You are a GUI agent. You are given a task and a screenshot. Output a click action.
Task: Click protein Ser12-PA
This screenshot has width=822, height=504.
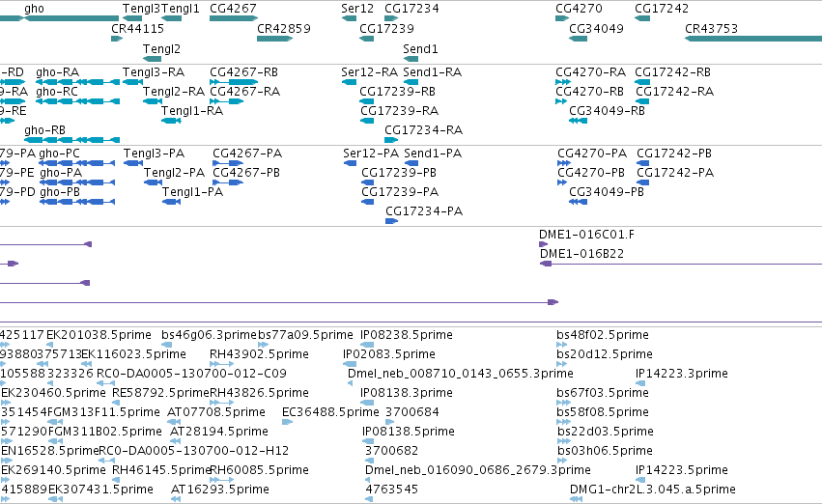371,154
